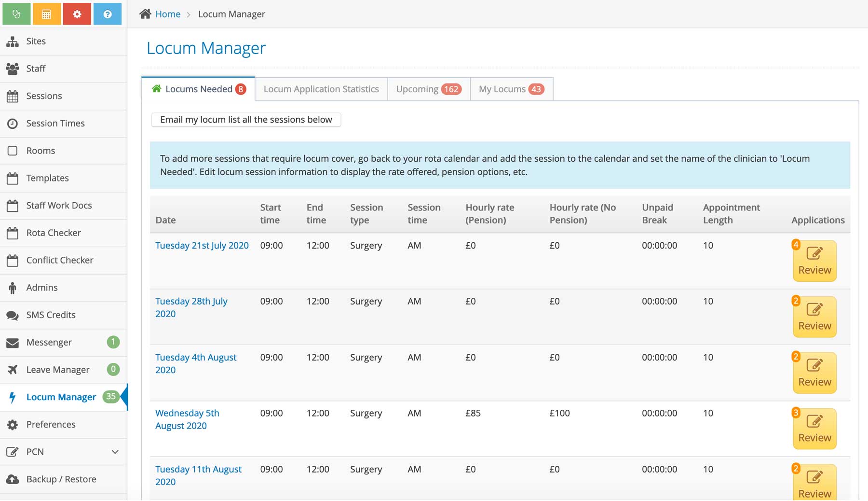Click the Home house icon in breadcrumb
Screen dimensions: 868x501
click(145, 14)
